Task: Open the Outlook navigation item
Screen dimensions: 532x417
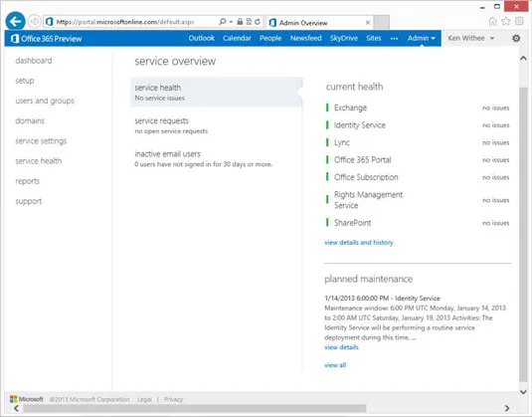Action: pyautogui.click(x=202, y=39)
